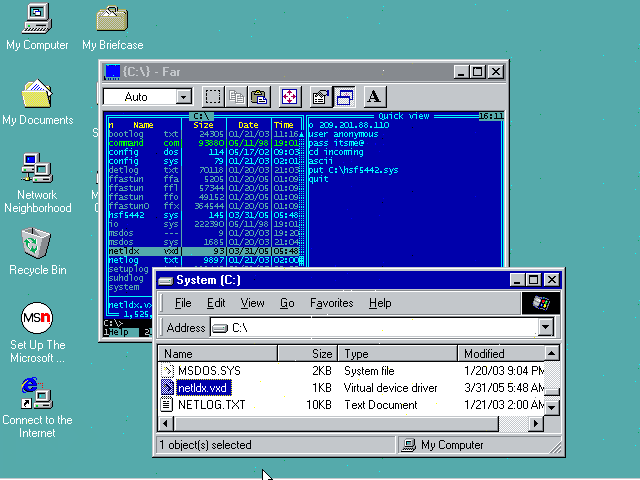Open the Help menu in System (C:)
Viewport: 640px width, 480px height.
point(380,303)
